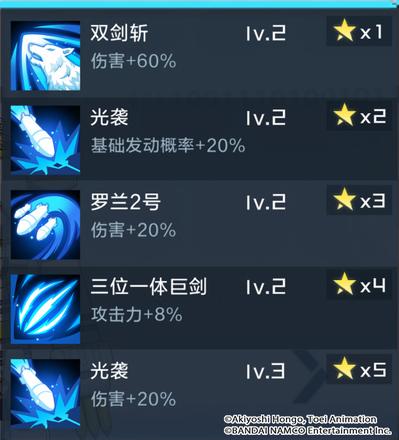Click lv.2 label of 双剑斩
This screenshot has width=399, height=440.
(x=266, y=33)
